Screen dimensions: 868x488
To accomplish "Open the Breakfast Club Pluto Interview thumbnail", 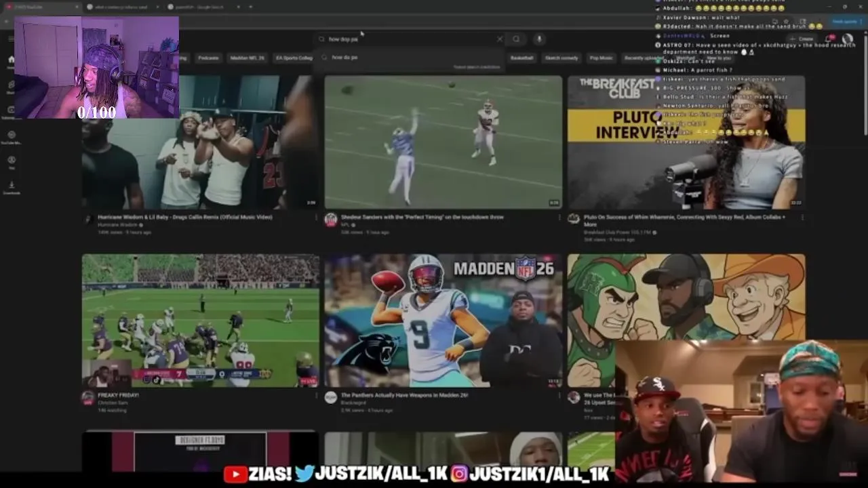I will coord(686,142).
